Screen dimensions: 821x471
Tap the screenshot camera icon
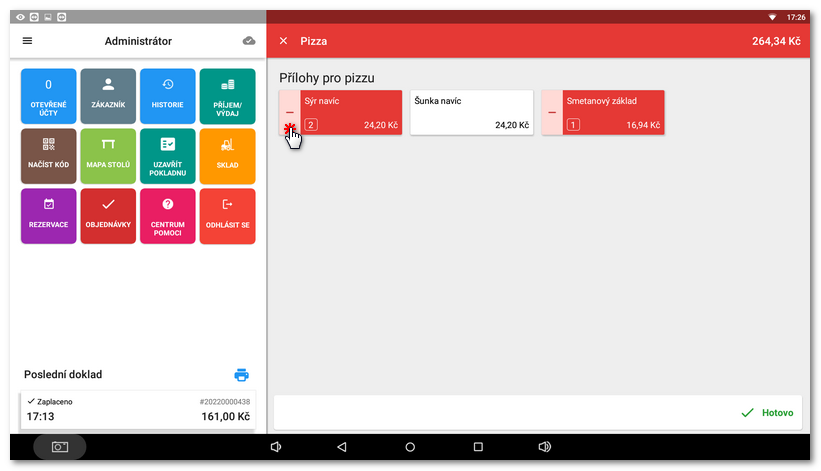coord(60,447)
